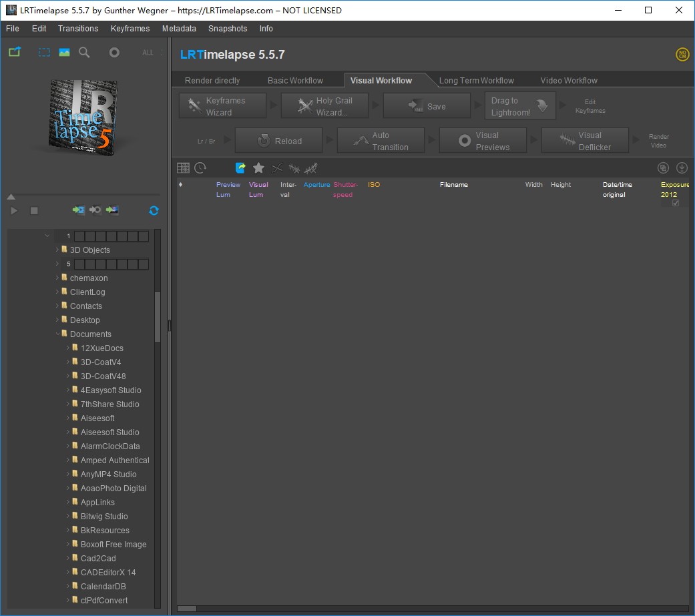Click the blue landscape image icon

[x=64, y=52]
